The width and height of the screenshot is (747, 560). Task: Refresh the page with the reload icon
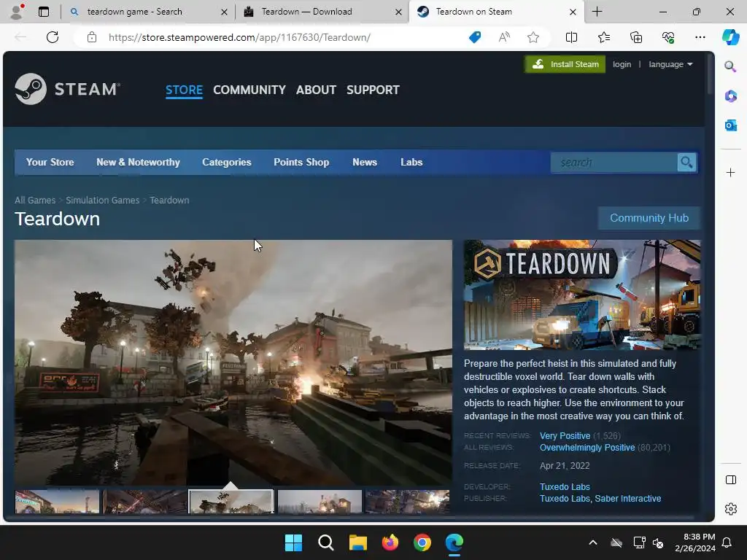(53, 37)
